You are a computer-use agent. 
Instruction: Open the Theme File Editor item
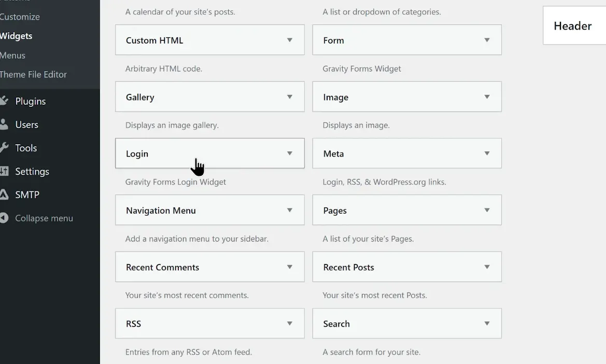33,74
